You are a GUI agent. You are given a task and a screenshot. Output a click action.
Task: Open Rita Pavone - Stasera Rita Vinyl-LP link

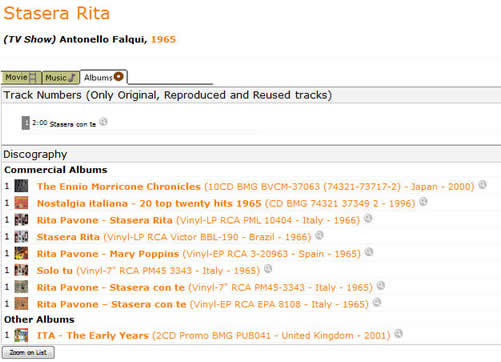pos(198,220)
